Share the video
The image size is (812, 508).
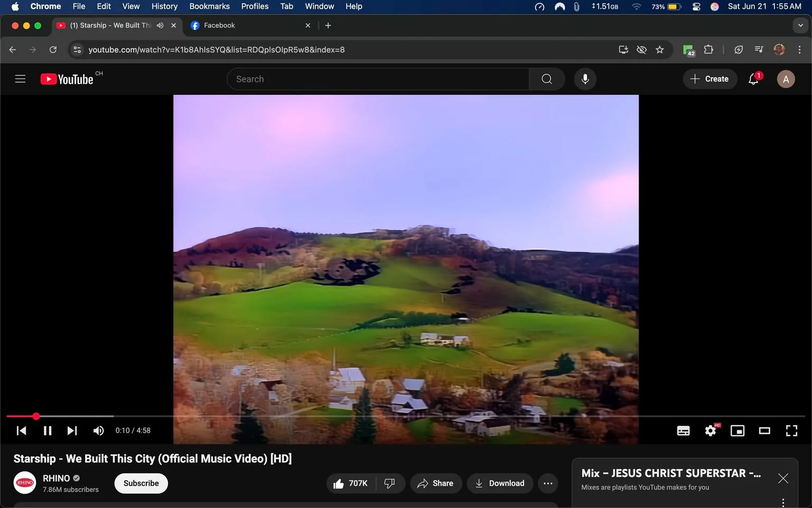point(436,483)
